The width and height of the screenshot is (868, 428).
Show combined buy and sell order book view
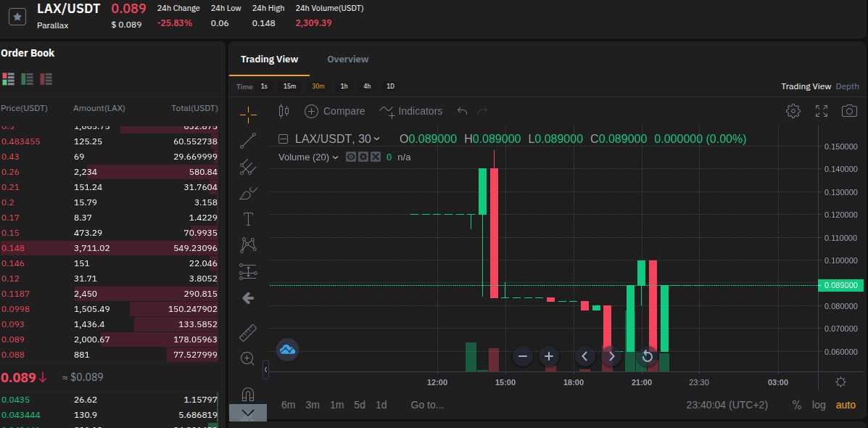8,79
